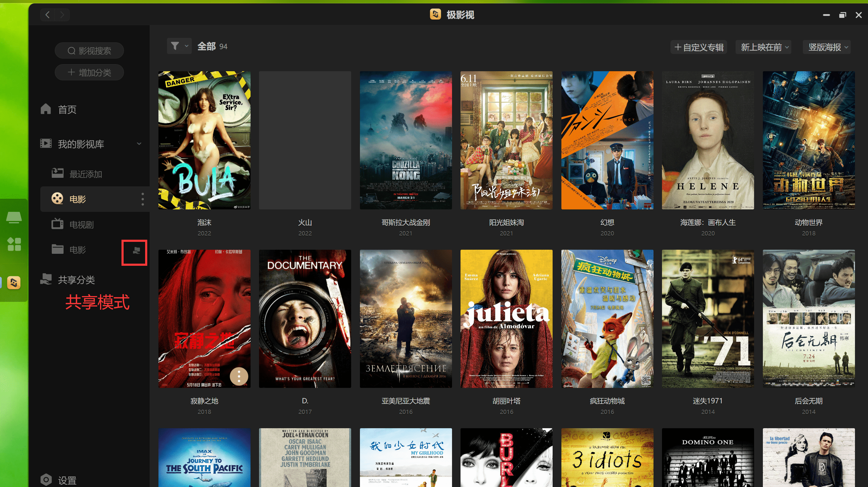Open 设置 settings
This screenshot has width=868, height=487.
pos(67,480)
